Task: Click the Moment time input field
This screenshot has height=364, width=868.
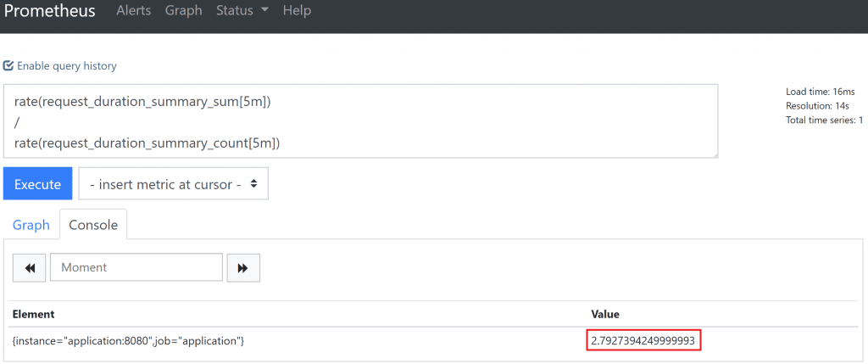Action: [x=136, y=267]
